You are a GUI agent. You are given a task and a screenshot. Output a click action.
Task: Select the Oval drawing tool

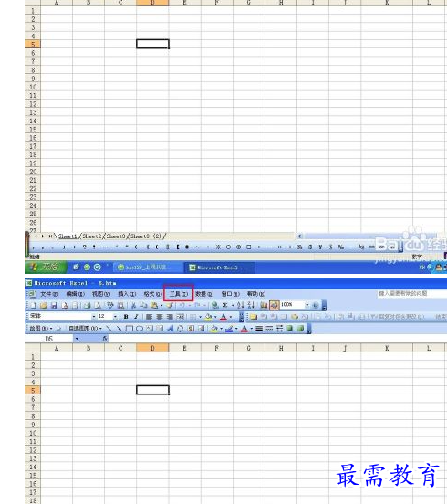point(140,329)
